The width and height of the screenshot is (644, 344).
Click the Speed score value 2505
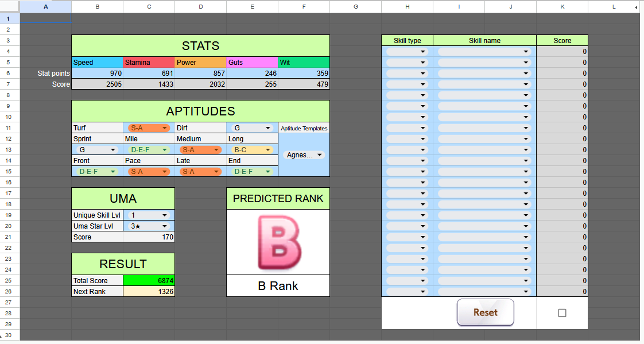[x=98, y=84]
